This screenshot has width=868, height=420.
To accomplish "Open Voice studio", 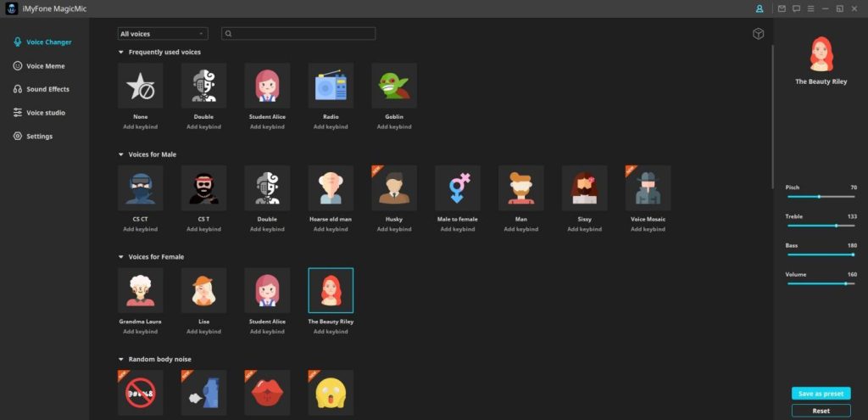I will [x=39, y=113].
